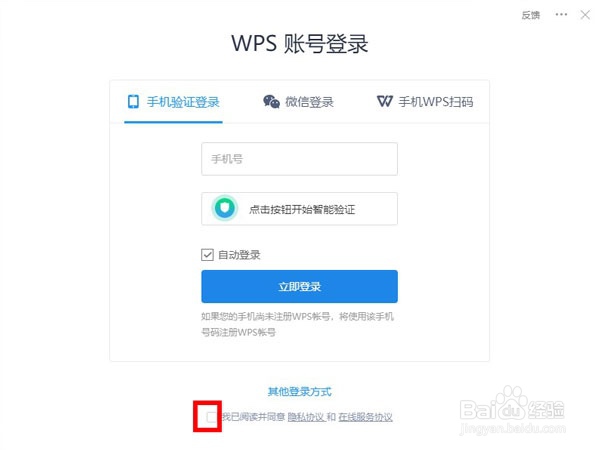This screenshot has width=600, height=450.
Task: Switch to the 手机WPS扫码 tab
Action: pos(425,102)
